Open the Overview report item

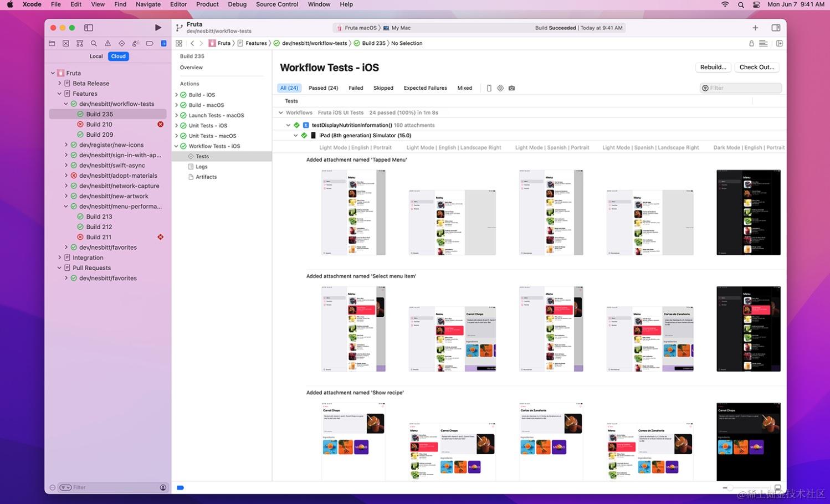[191, 68]
